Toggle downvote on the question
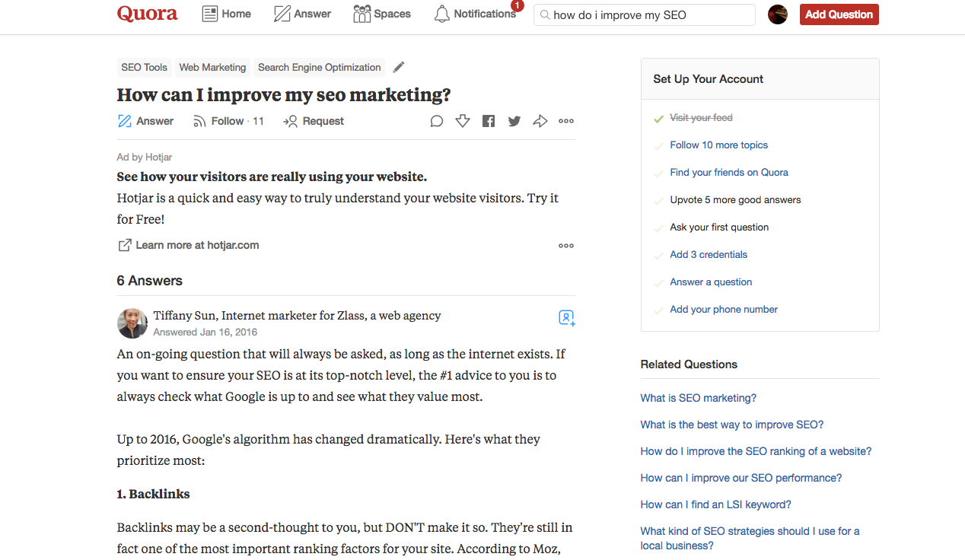The image size is (965, 560). pos(462,120)
